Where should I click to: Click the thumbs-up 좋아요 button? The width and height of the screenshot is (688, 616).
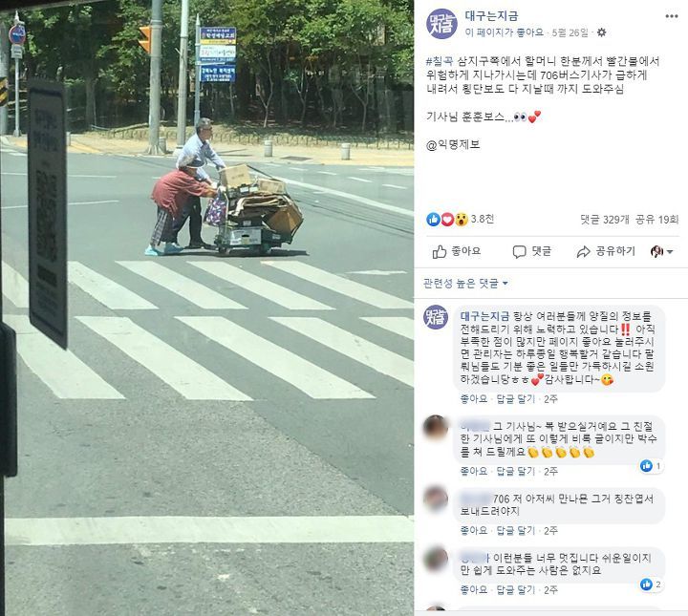coord(457,251)
